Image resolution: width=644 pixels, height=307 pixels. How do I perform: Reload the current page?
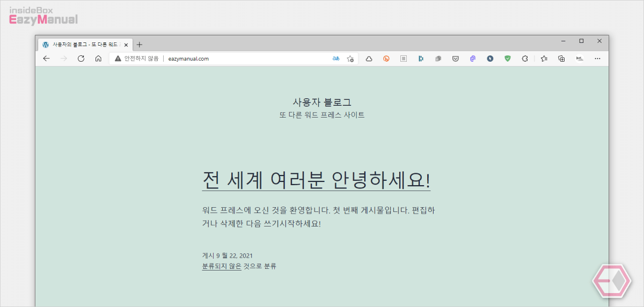pos(81,59)
